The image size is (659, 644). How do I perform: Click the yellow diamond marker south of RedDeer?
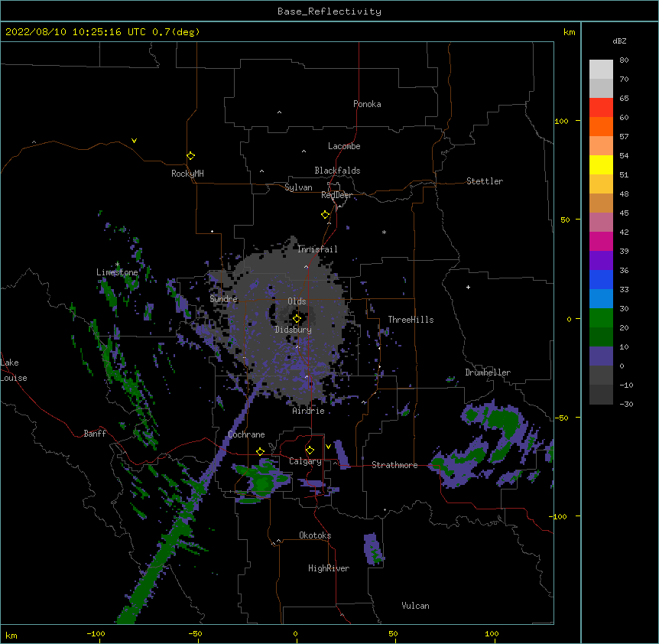[326, 215]
